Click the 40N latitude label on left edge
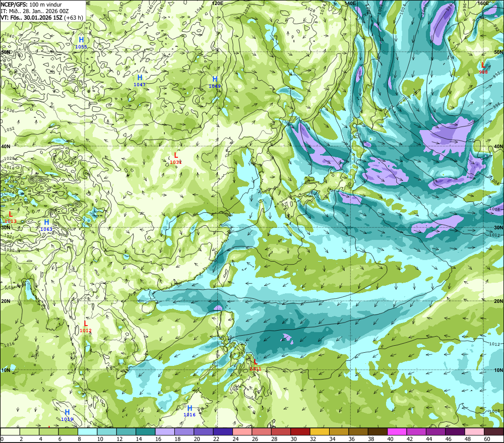This screenshot has width=504, height=443. coord(6,146)
